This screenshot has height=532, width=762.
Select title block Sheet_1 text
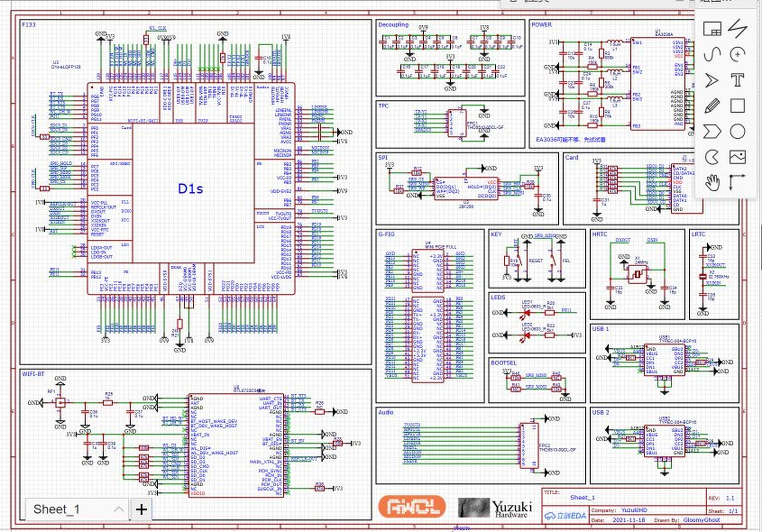tap(582, 497)
